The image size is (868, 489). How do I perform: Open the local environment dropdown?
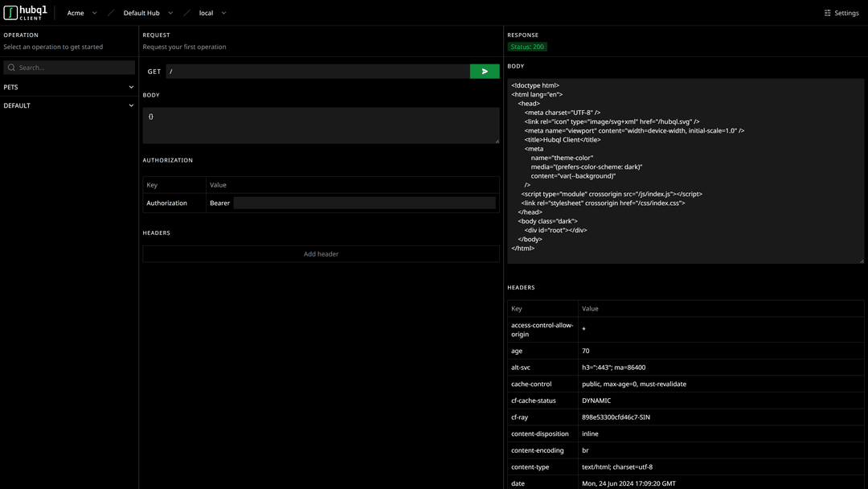(211, 13)
